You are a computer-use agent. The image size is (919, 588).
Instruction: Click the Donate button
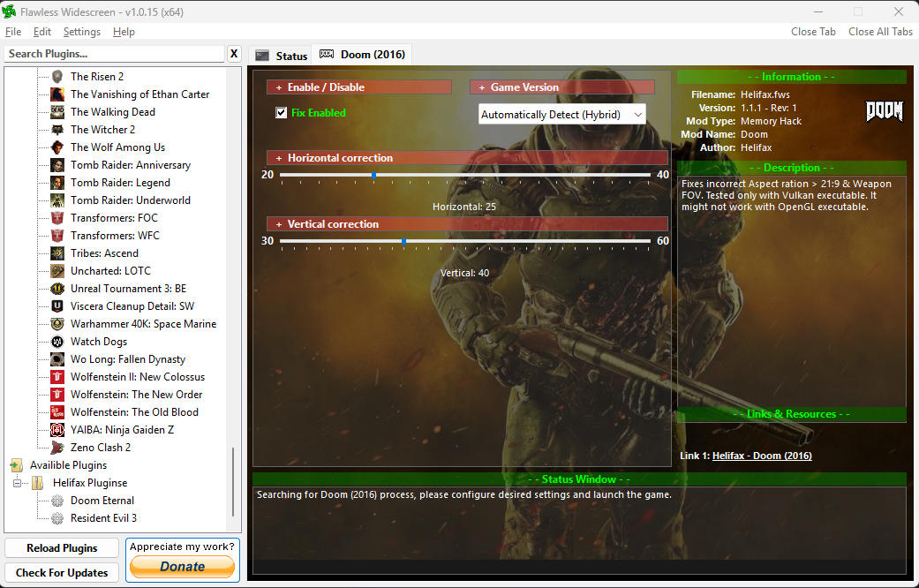(182, 566)
